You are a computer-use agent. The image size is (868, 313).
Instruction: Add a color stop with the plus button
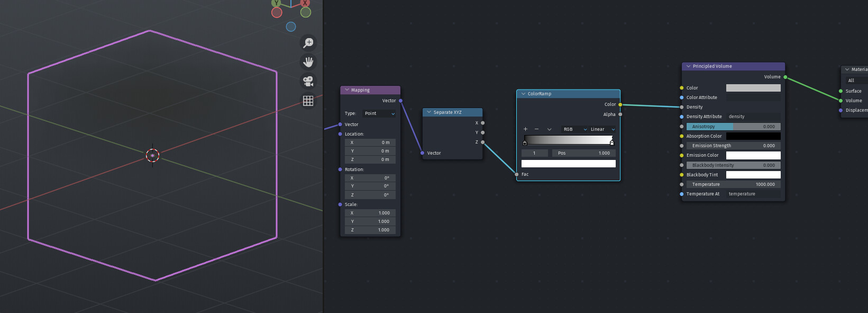coord(525,129)
